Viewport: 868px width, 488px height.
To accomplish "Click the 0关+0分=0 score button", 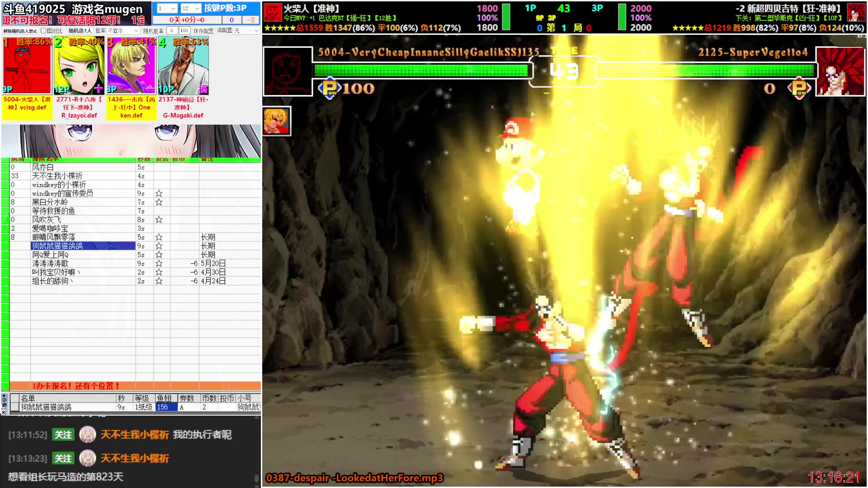I will [x=187, y=20].
